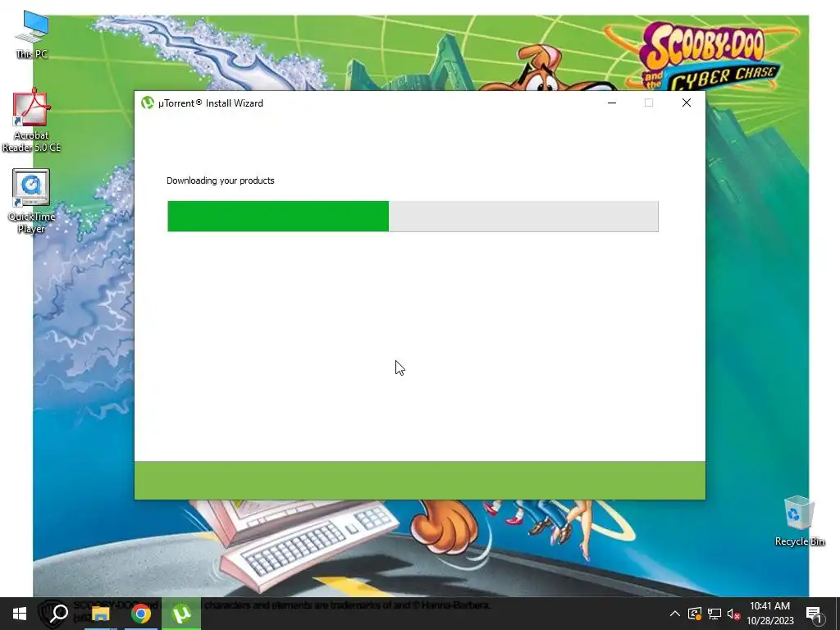Open Acrobat Reader 5.0 CE shortcut
Image resolution: width=840 pixels, height=630 pixels.
click(x=31, y=121)
